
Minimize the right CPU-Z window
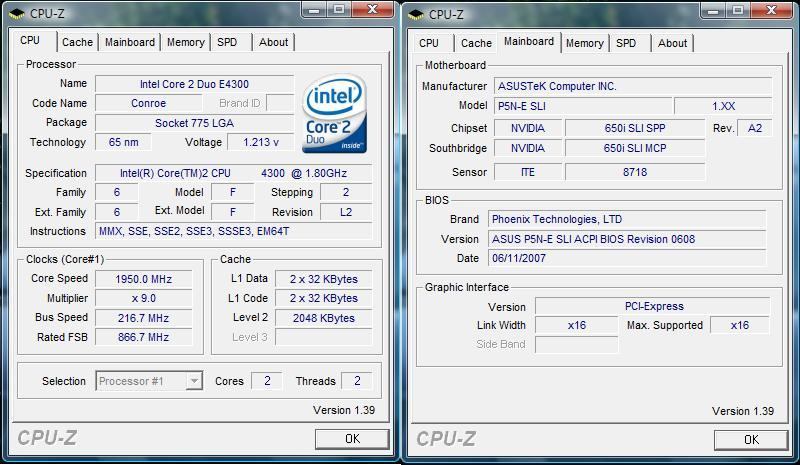click(713, 10)
